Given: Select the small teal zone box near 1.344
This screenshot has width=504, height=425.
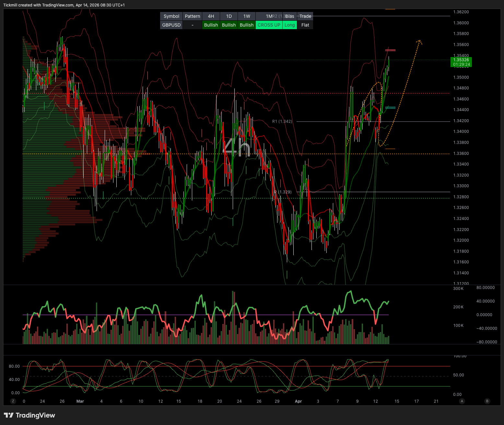Looking at the screenshot, I should pos(390,108).
